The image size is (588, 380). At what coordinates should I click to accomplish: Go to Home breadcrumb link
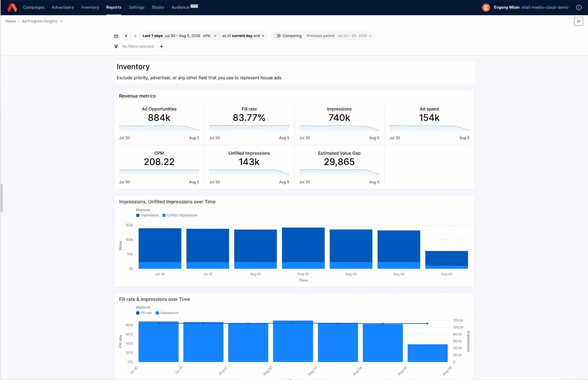pyautogui.click(x=11, y=21)
